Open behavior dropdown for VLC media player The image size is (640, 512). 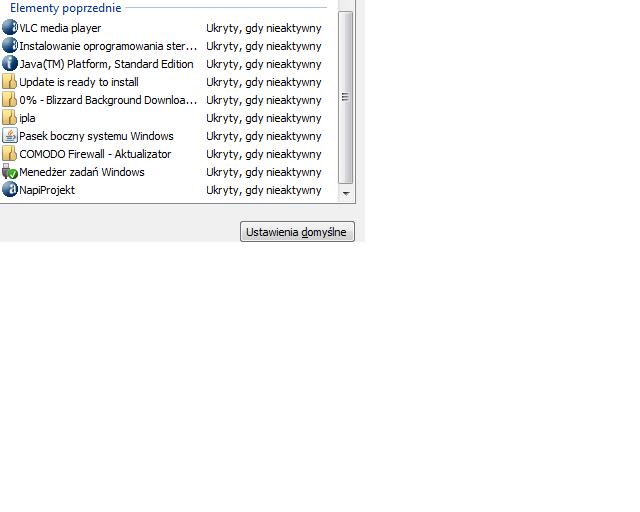264,28
